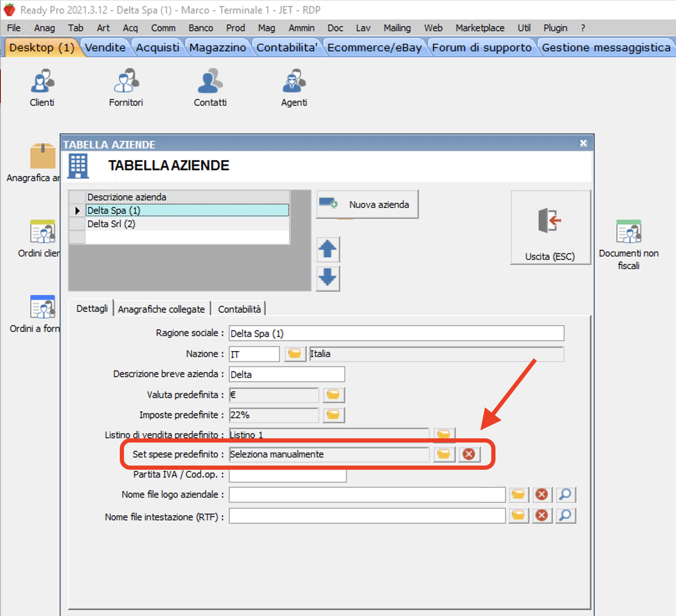Click the Nazione code field
The width and height of the screenshot is (676, 616).
pos(254,354)
